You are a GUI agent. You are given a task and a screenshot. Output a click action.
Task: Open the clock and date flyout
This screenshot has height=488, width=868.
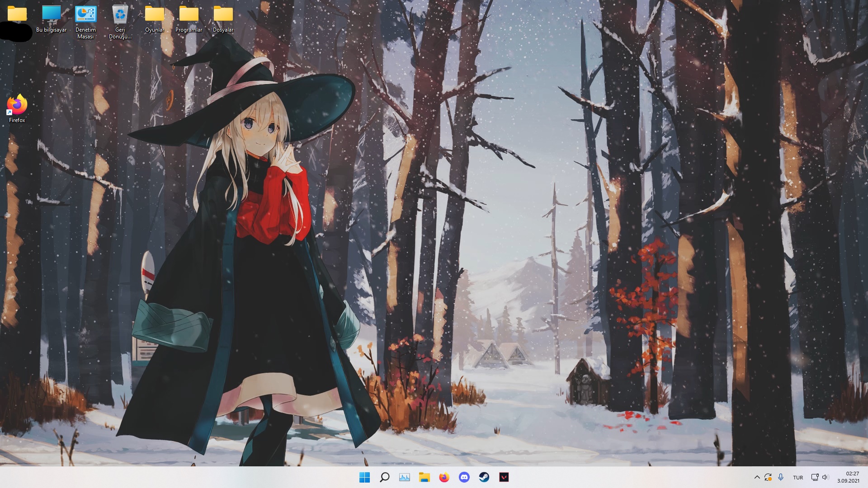tap(848, 477)
